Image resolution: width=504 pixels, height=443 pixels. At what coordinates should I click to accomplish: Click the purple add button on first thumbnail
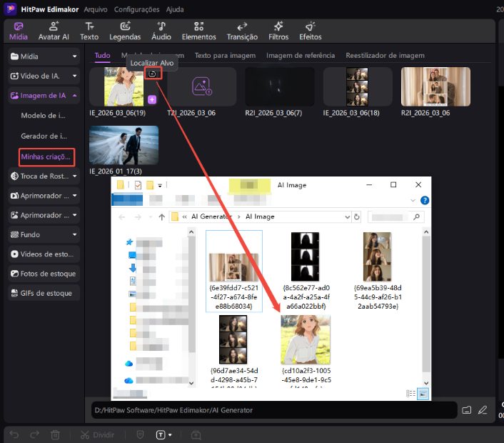coord(152,99)
